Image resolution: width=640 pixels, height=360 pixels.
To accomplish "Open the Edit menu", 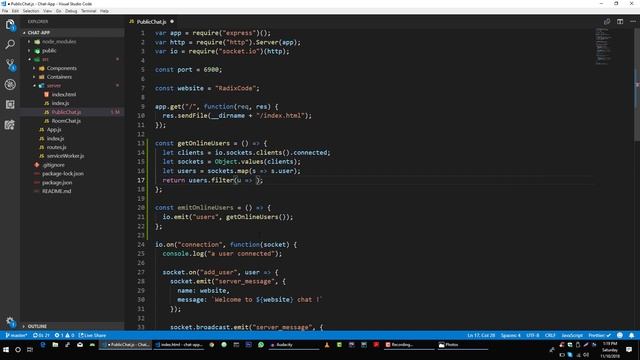I will 15,11.
